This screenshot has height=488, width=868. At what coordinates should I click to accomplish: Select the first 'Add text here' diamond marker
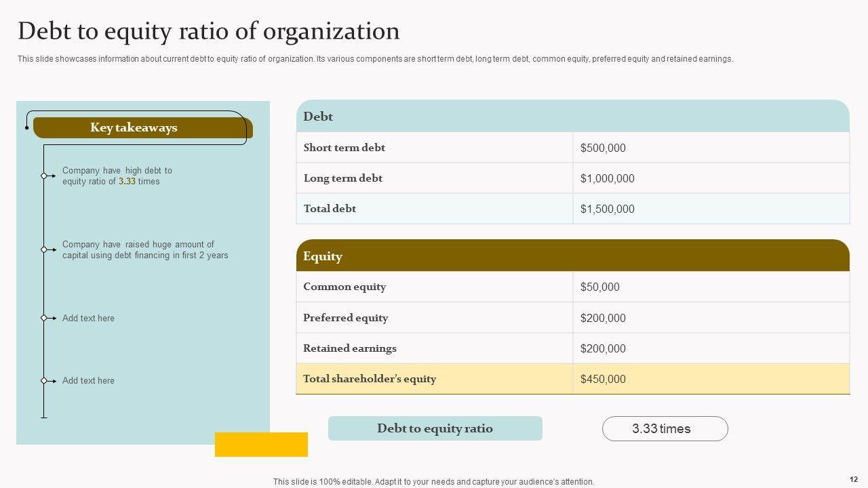tap(44, 318)
